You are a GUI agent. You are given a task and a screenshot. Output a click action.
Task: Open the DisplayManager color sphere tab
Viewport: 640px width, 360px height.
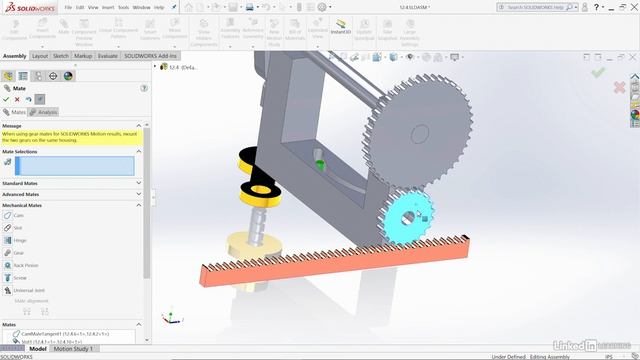pyautogui.click(x=68, y=76)
